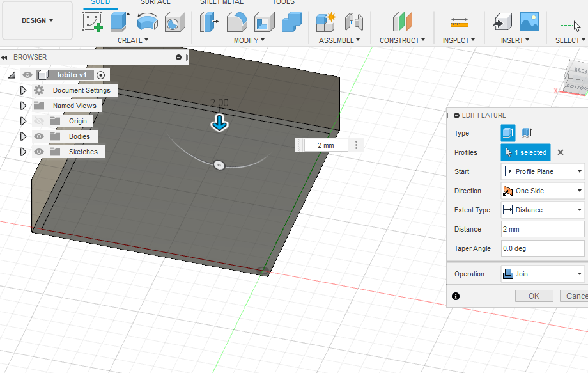The image size is (588, 373).
Task: Open the CREATE menu
Action: click(x=133, y=40)
